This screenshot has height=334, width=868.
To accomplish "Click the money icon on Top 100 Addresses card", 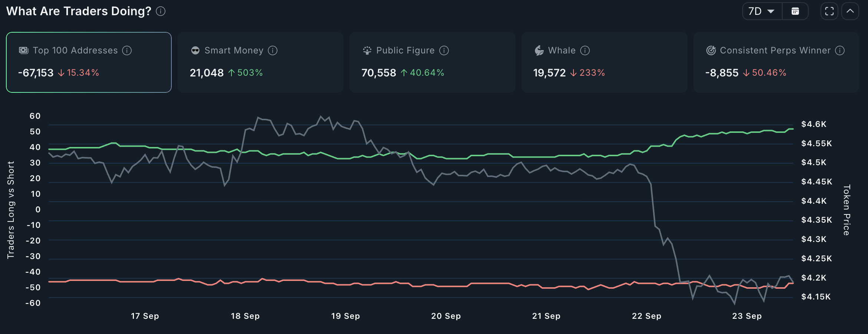I will pyautogui.click(x=23, y=50).
